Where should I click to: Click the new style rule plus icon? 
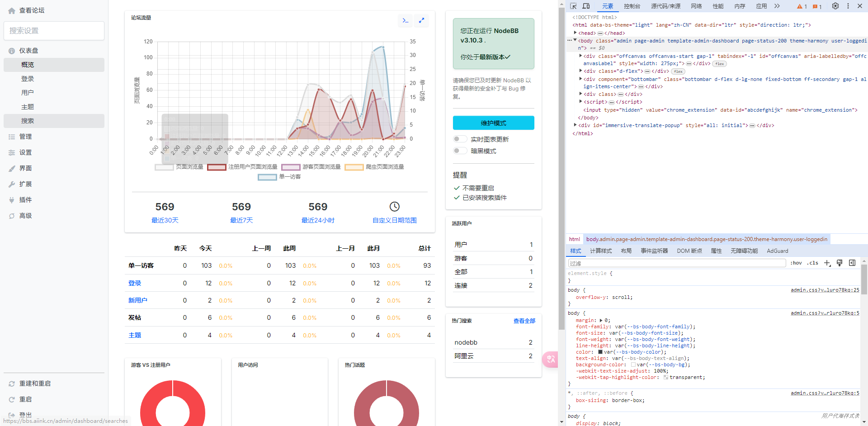[x=827, y=263]
